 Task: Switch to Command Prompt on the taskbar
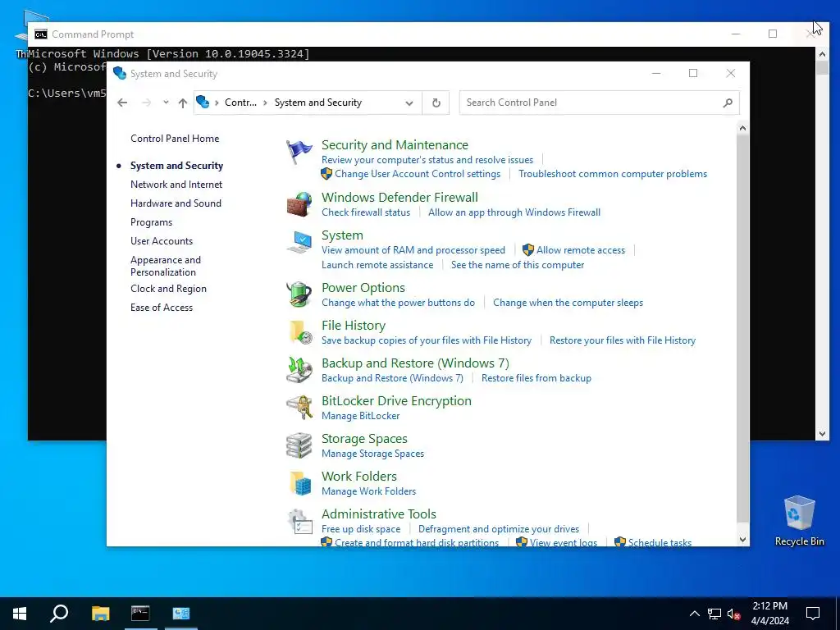140,613
